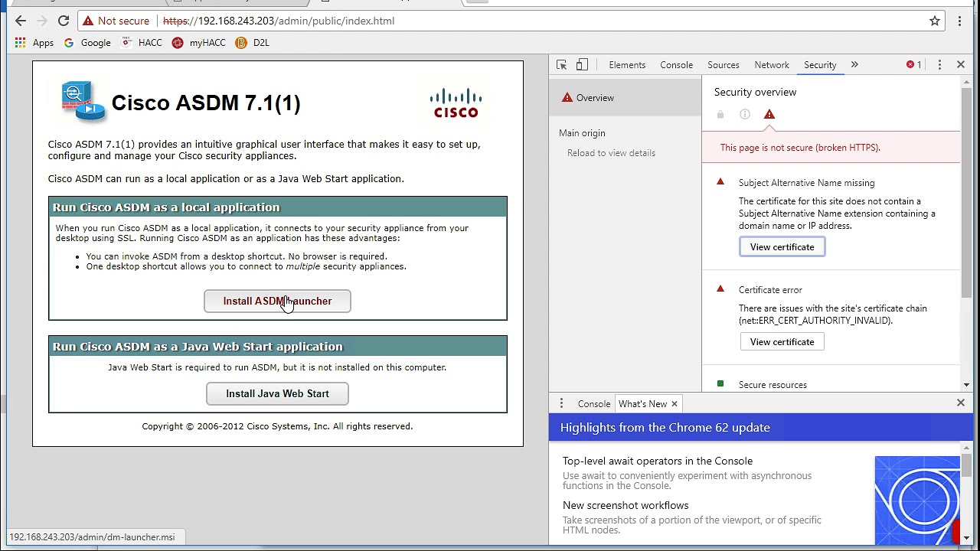Image resolution: width=980 pixels, height=551 pixels.
Task: Click the Security overview heading
Action: [755, 92]
